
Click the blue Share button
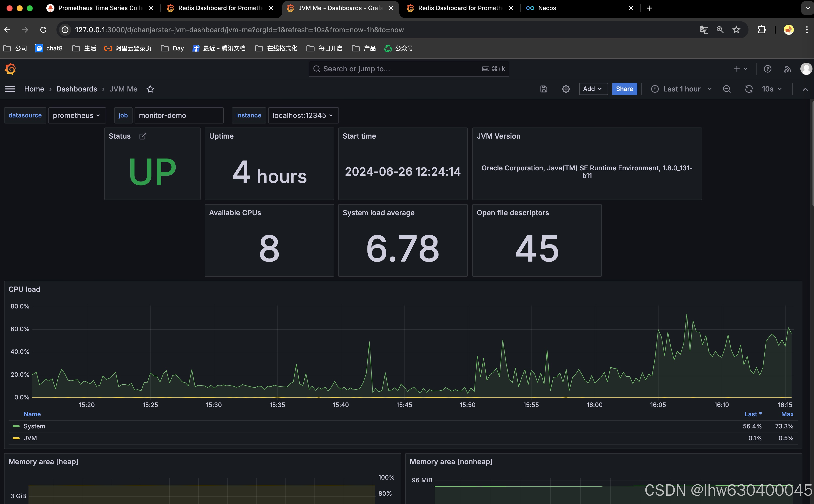click(624, 89)
